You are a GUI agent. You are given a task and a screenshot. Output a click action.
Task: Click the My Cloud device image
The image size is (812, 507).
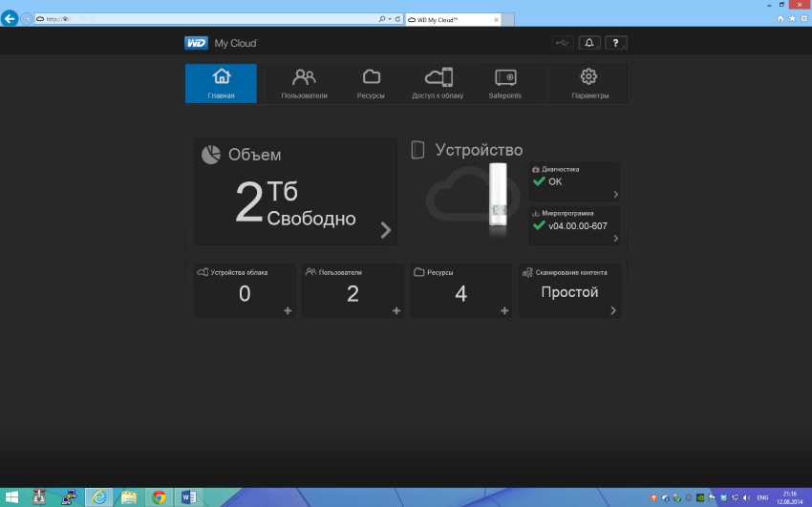[x=498, y=195]
